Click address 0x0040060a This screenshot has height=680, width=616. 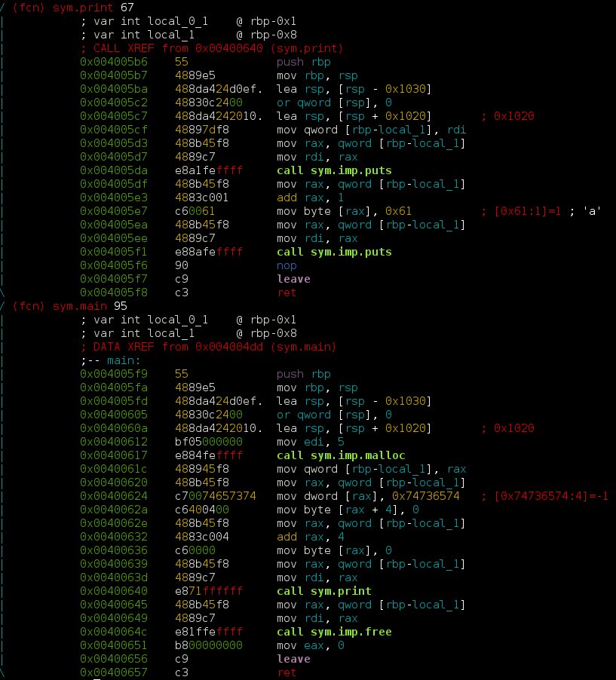point(114,428)
